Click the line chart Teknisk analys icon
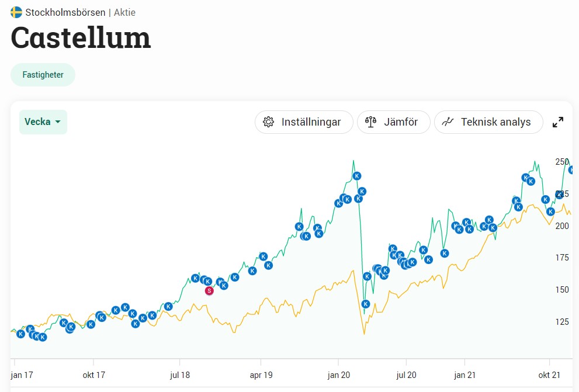The height and width of the screenshot is (392, 579). tap(448, 122)
